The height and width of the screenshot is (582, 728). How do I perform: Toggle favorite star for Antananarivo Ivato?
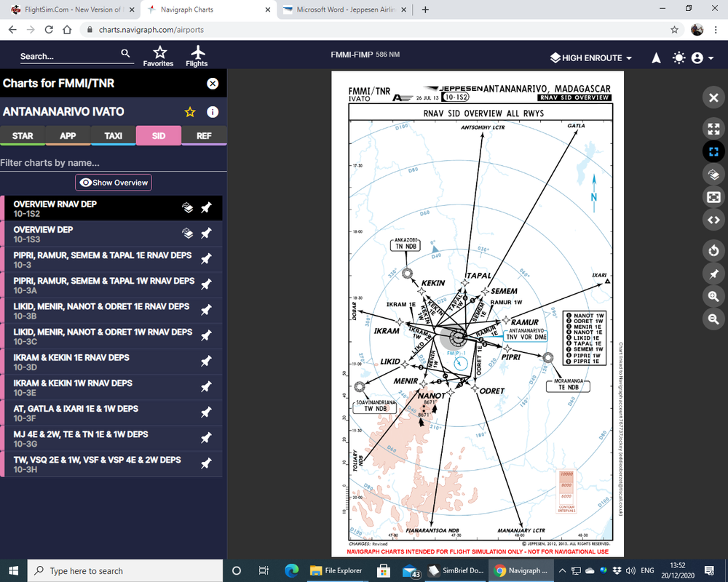[190, 112]
